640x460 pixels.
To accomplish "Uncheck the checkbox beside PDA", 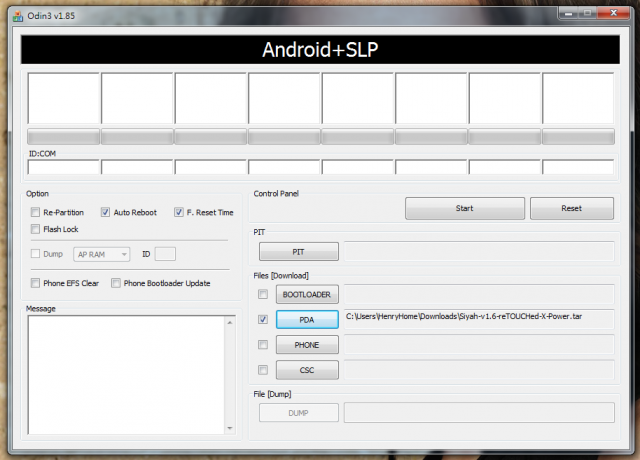I will pos(263,320).
